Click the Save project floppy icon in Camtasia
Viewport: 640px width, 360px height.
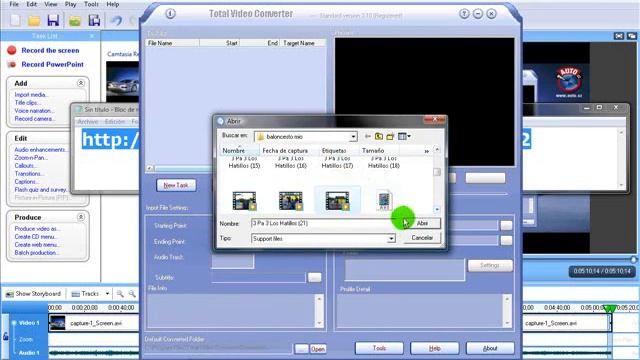click(x=53, y=20)
